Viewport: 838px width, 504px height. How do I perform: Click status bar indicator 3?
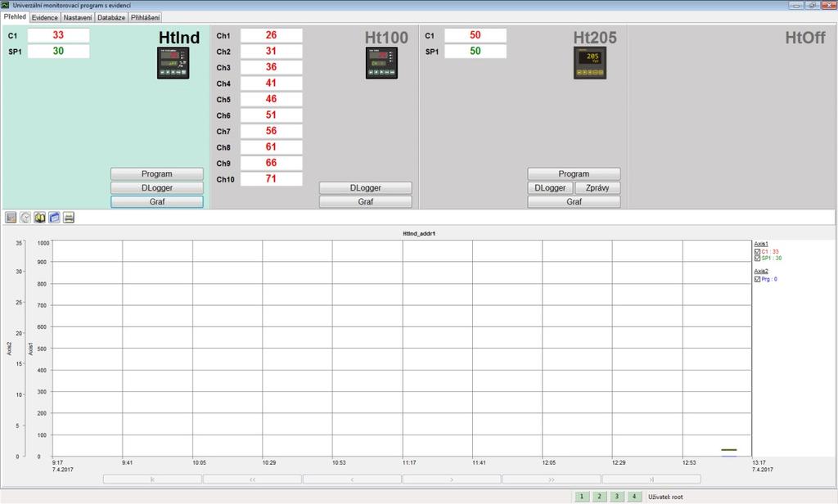[617, 497]
